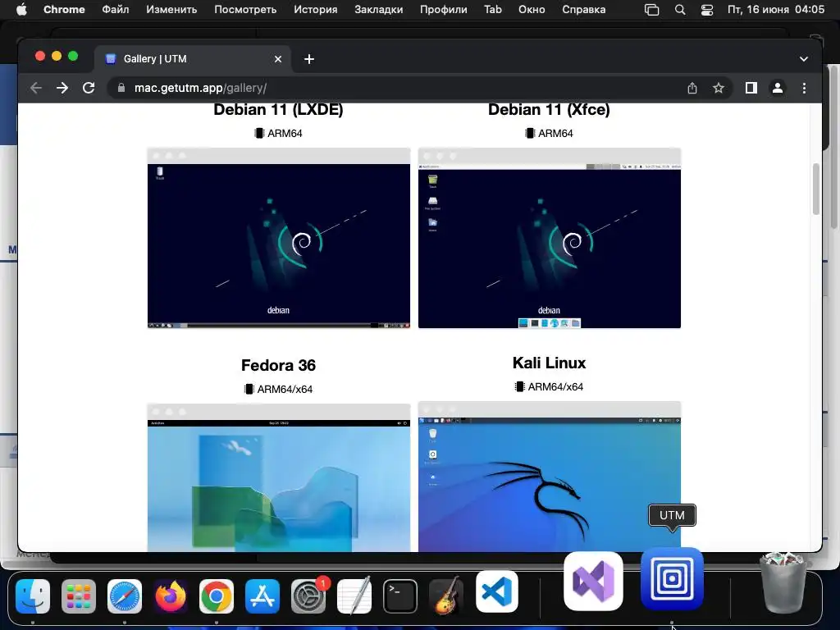The height and width of the screenshot is (630, 840).
Task: Open the История menu
Action: coord(316,10)
